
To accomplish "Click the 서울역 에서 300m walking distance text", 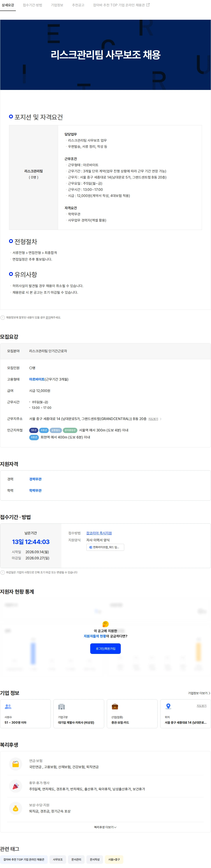I will pyautogui.click(x=104, y=430).
